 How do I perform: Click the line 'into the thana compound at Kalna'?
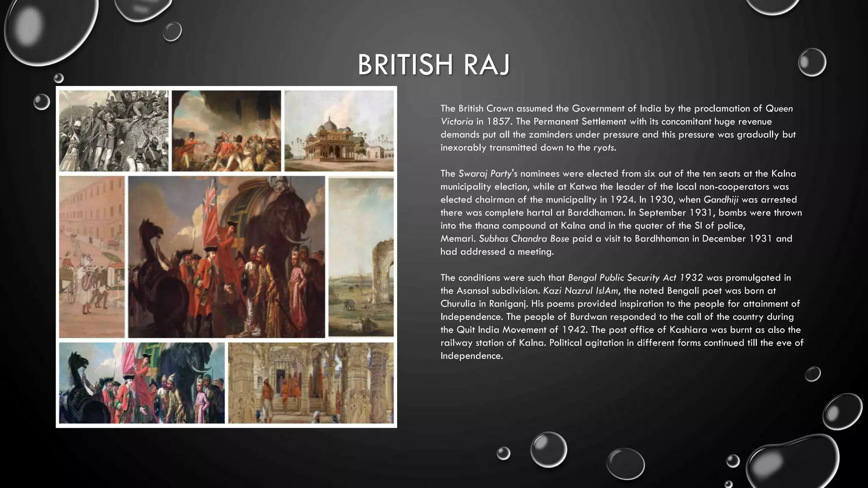pos(593,226)
